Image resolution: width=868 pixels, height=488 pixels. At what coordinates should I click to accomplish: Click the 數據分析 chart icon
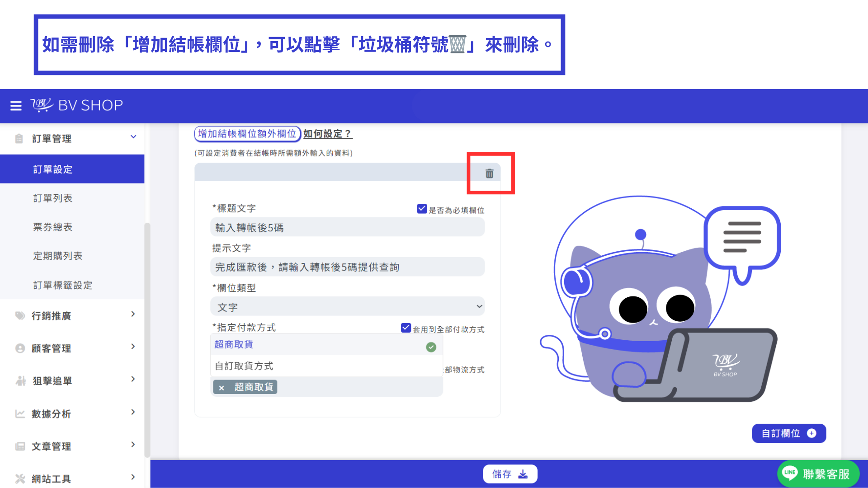coord(20,414)
